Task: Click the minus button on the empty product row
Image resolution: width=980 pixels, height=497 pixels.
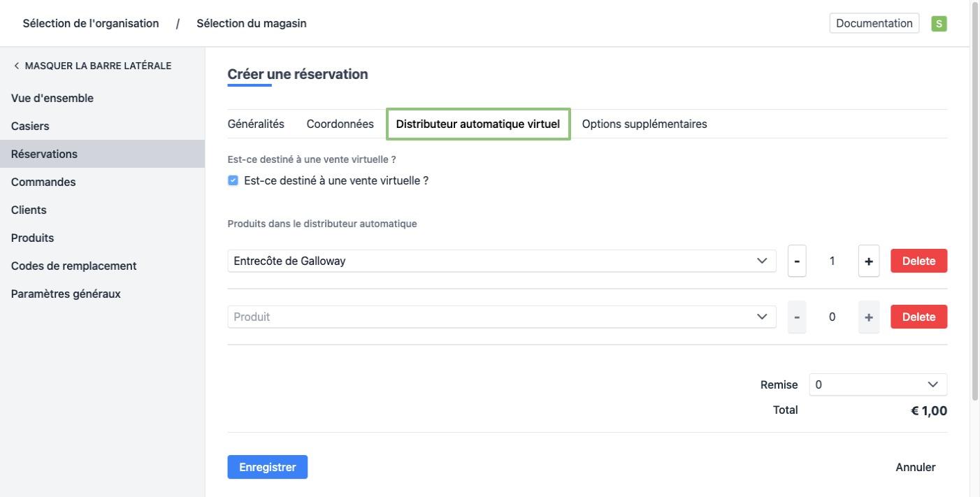Action: (x=797, y=317)
